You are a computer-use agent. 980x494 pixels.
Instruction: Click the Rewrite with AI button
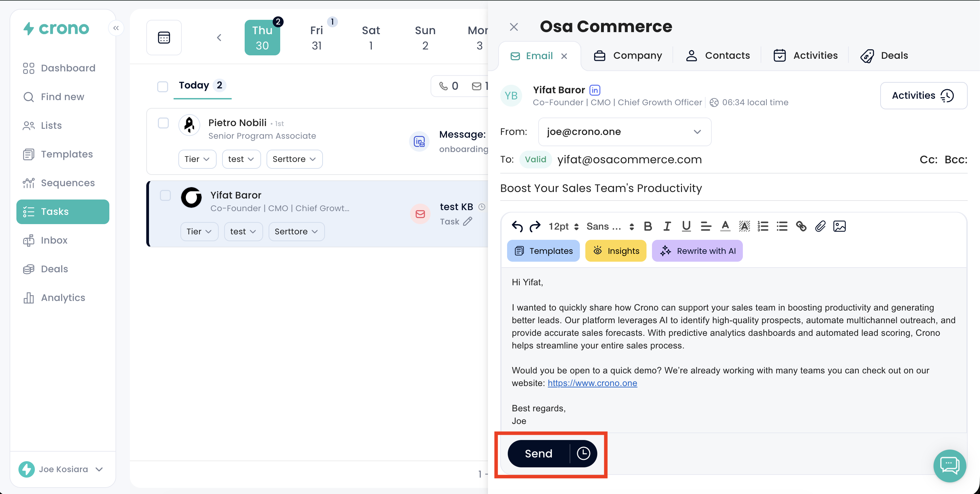697,251
